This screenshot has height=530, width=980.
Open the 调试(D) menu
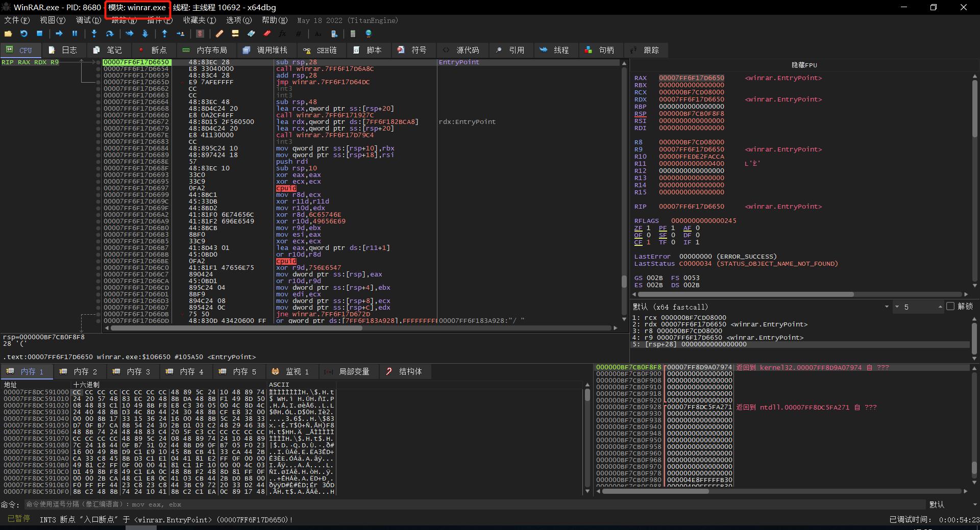click(88, 20)
